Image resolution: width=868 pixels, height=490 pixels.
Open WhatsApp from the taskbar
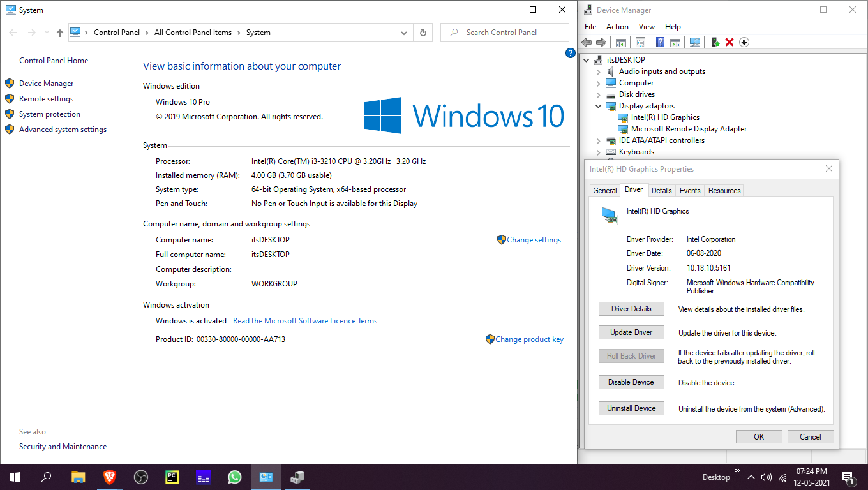[235, 477]
